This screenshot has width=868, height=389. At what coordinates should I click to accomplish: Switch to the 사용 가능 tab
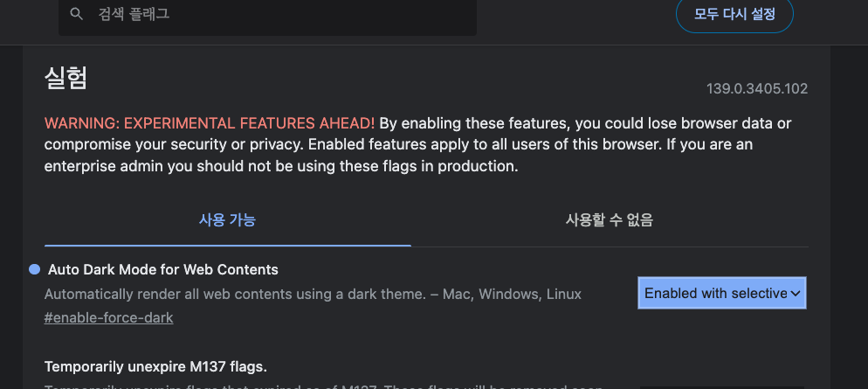[x=227, y=219]
